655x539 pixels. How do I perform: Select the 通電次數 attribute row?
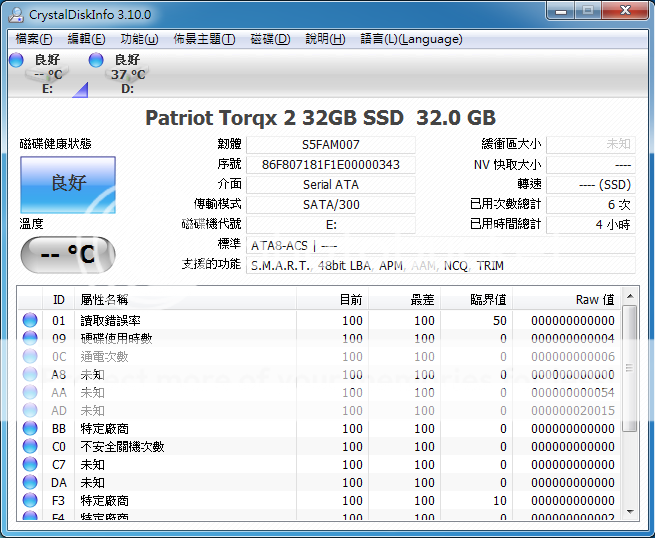point(320,356)
